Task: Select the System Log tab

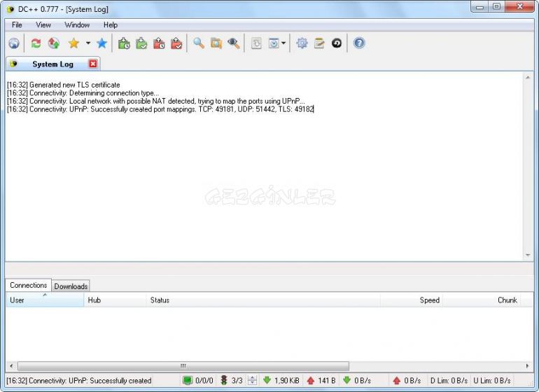Action: click(x=52, y=64)
